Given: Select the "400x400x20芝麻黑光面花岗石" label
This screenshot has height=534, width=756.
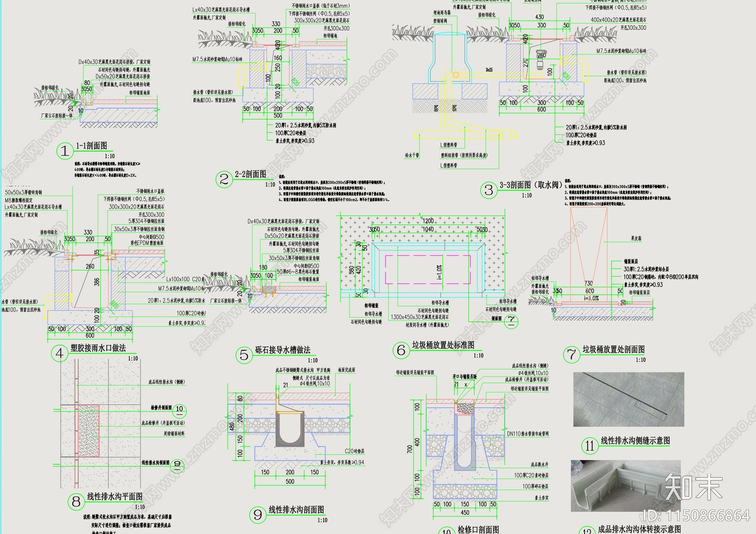Looking at the screenshot, I should coord(619,20).
